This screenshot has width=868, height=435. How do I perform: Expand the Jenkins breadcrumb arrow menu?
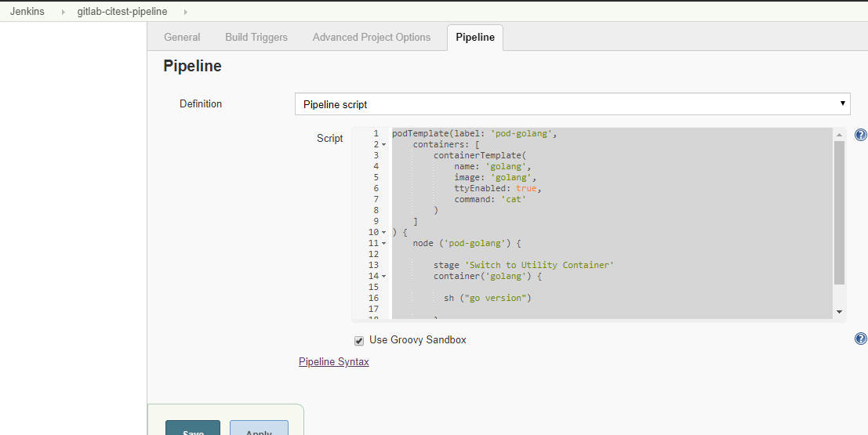click(63, 12)
